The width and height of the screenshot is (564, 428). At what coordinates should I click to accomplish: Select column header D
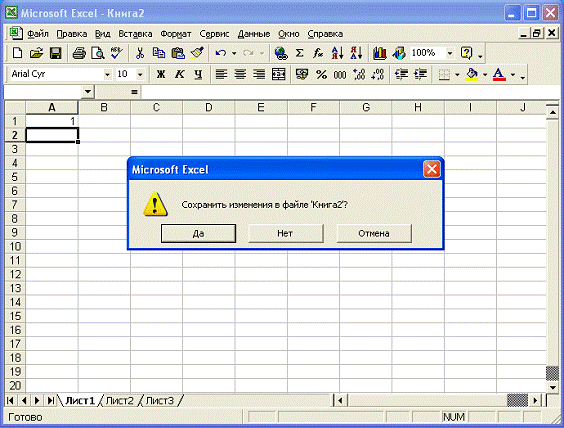click(209, 107)
